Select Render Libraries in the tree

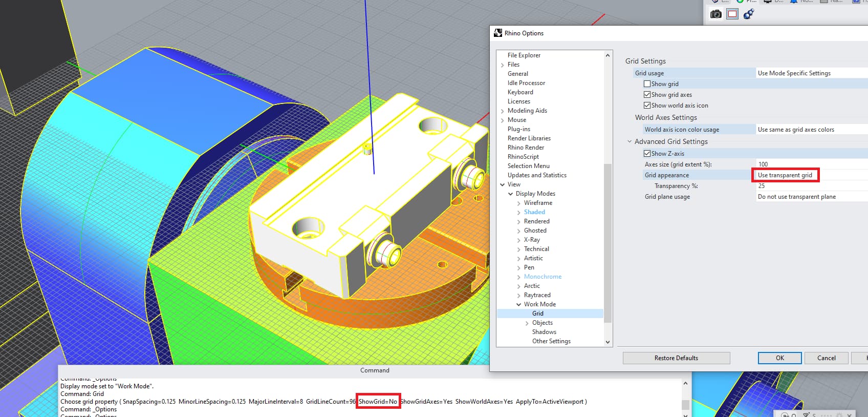pos(529,138)
